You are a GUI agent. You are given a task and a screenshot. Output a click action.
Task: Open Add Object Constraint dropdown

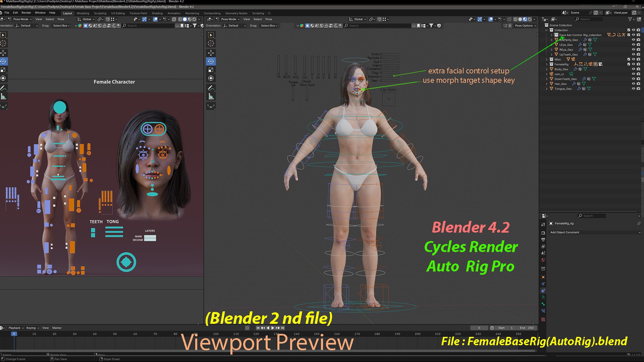pyautogui.click(x=595, y=232)
